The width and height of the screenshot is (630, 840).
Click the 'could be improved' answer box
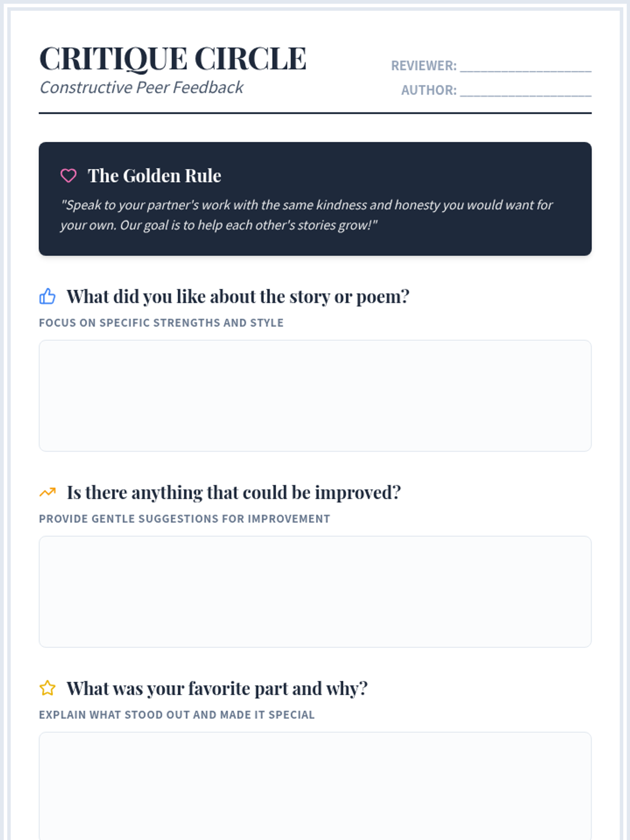point(315,591)
